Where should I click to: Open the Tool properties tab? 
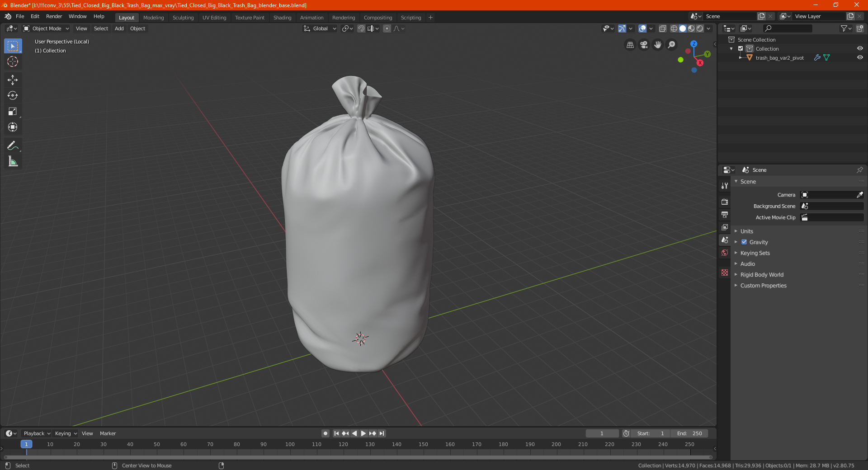pyautogui.click(x=725, y=186)
